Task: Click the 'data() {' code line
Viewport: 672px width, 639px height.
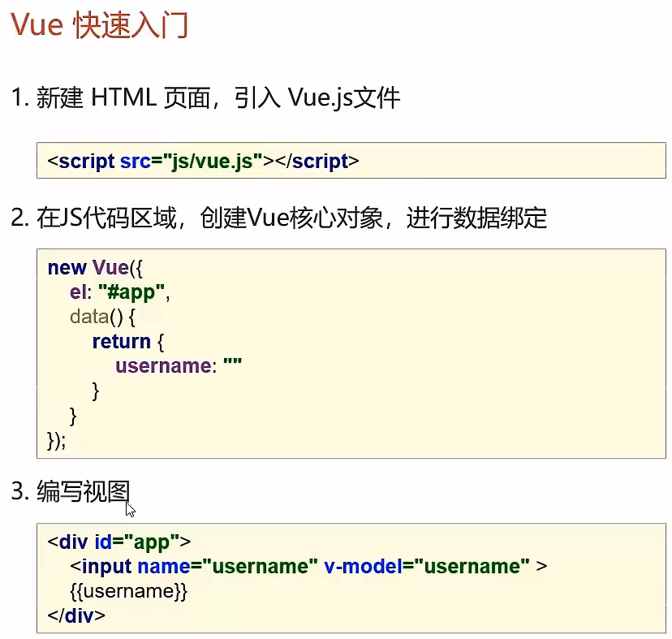Action: coord(102,317)
